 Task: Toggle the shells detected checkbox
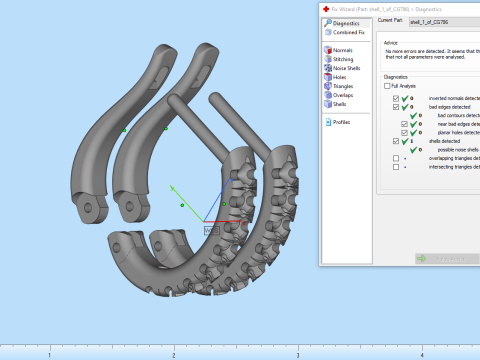pyautogui.click(x=396, y=141)
